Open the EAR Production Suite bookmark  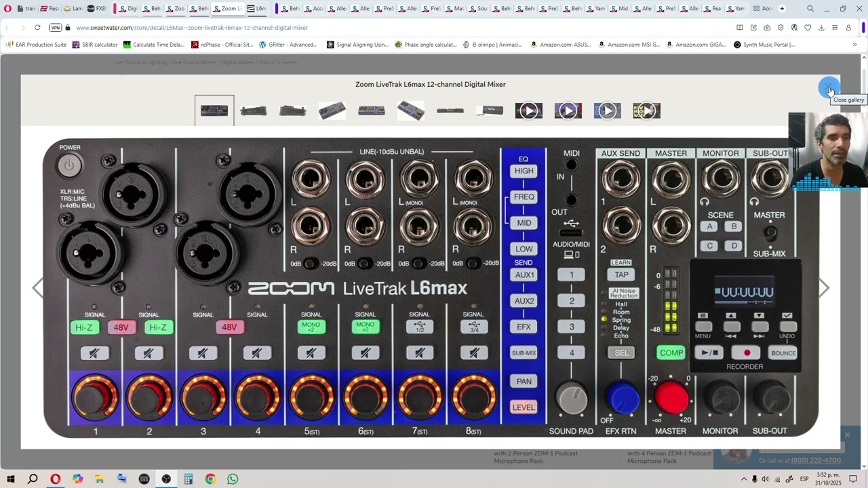click(37, 45)
